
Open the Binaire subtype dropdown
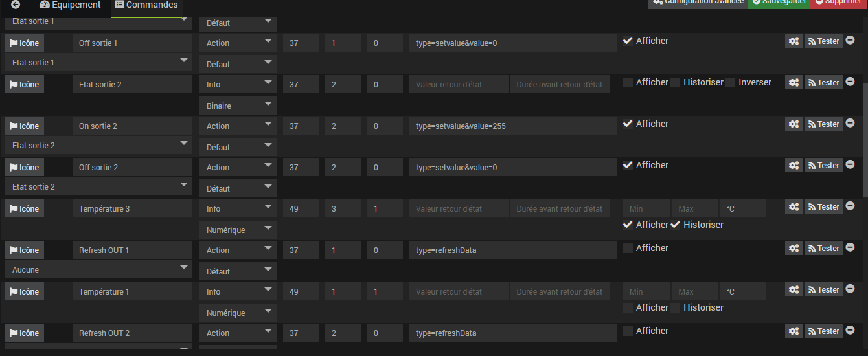coord(238,106)
